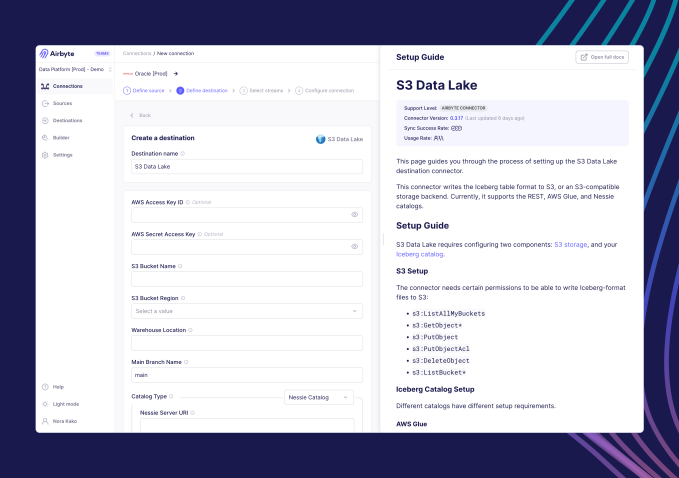Click the Sync Success Rate indicator icon
This screenshot has width=679, height=478.
(x=456, y=129)
